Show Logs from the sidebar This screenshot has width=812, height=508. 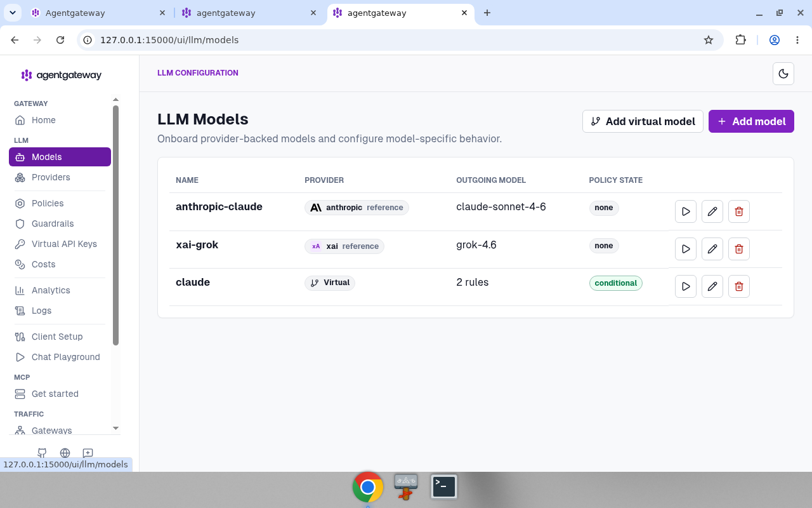pos(60,311)
